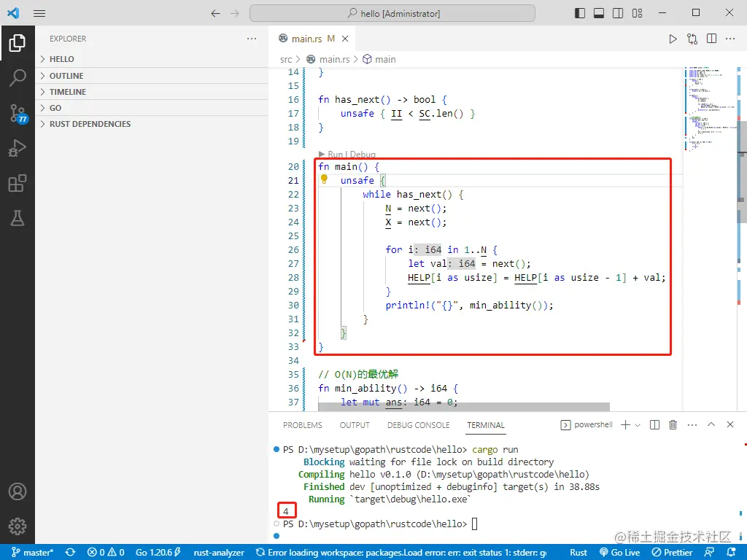Open terminal panel More Actions ellipsis
Viewport: 747px width, 560px height.
click(692, 425)
